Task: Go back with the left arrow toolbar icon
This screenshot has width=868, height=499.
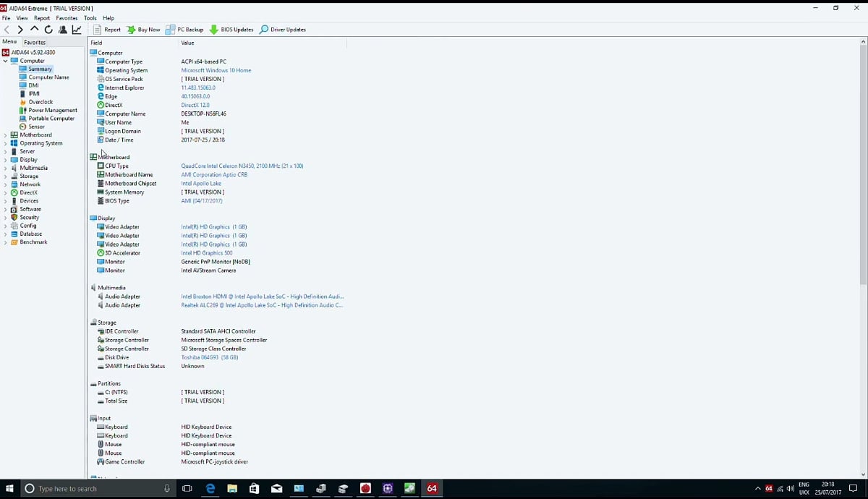Action: tap(7, 30)
